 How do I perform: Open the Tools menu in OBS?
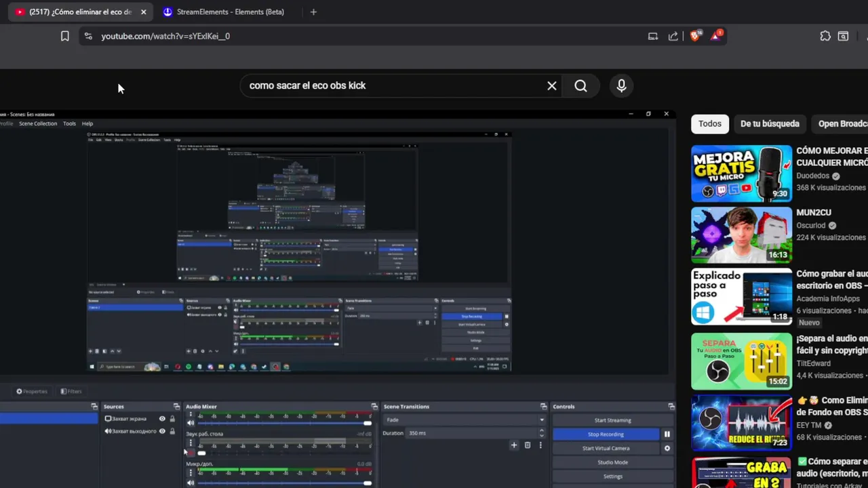point(69,123)
